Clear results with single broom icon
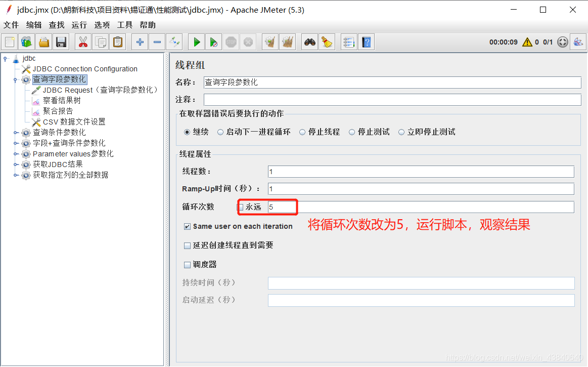Screen dimensions: 588x367 [x=270, y=42]
